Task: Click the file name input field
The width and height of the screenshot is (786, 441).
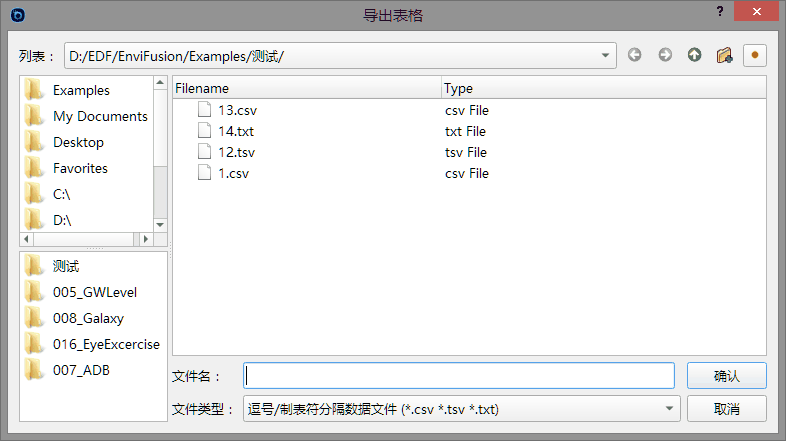Action: 459,376
